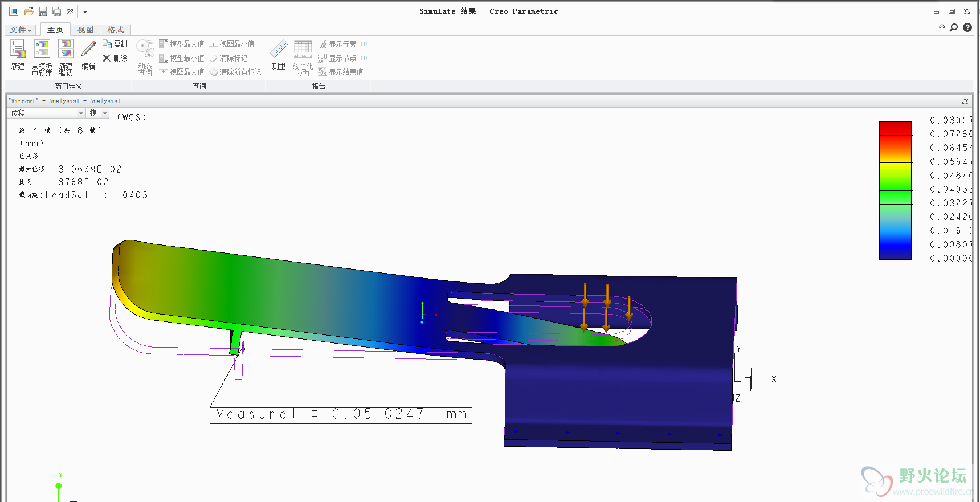This screenshot has height=502, width=980.
Task: Expand the 位移 displacement quantity dropdown
Action: pyautogui.click(x=81, y=113)
